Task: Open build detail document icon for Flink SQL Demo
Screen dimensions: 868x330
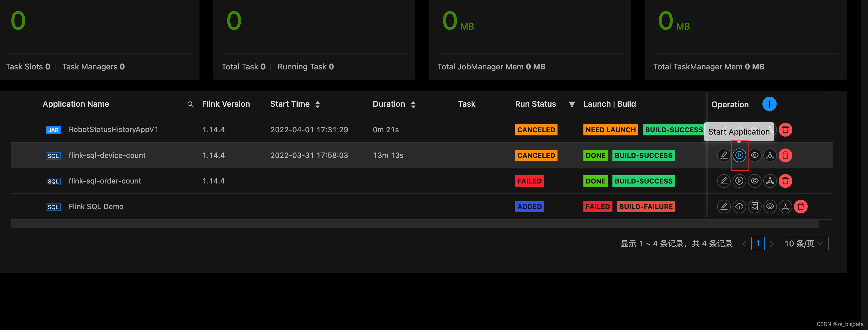Action: pos(754,207)
